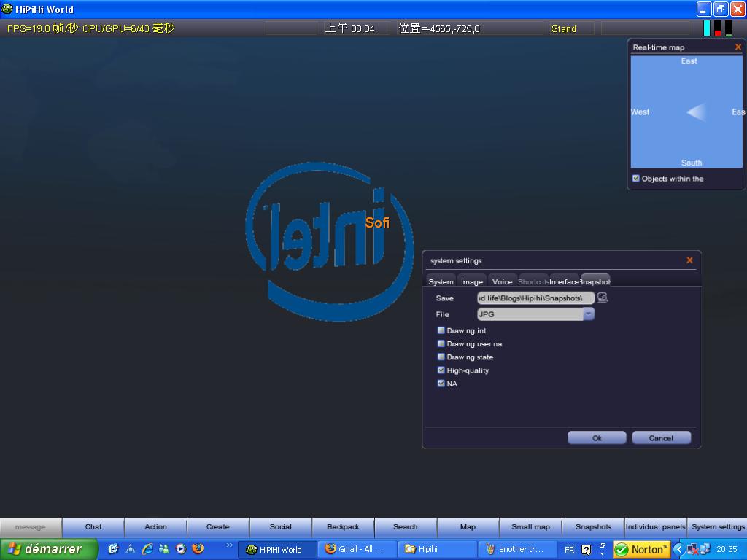Open Individual panels button
This screenshot has height=560, width=747.
(656, 526)
